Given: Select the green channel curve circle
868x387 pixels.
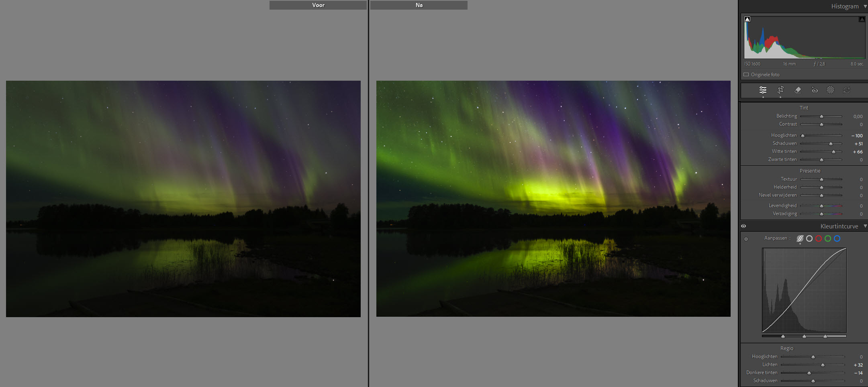Looking at the screenshot, I should (828, 238).
